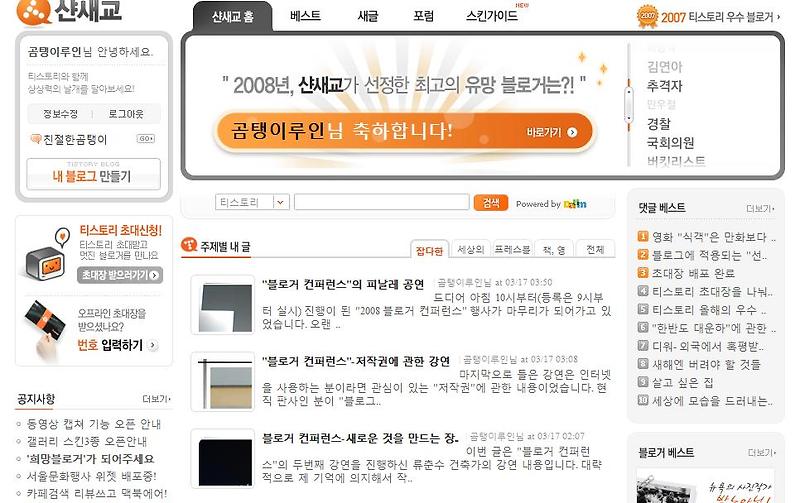This screenshot has width=800, height=503.
Task: Click the 2007 award badge icon
Action: point(647,16)
